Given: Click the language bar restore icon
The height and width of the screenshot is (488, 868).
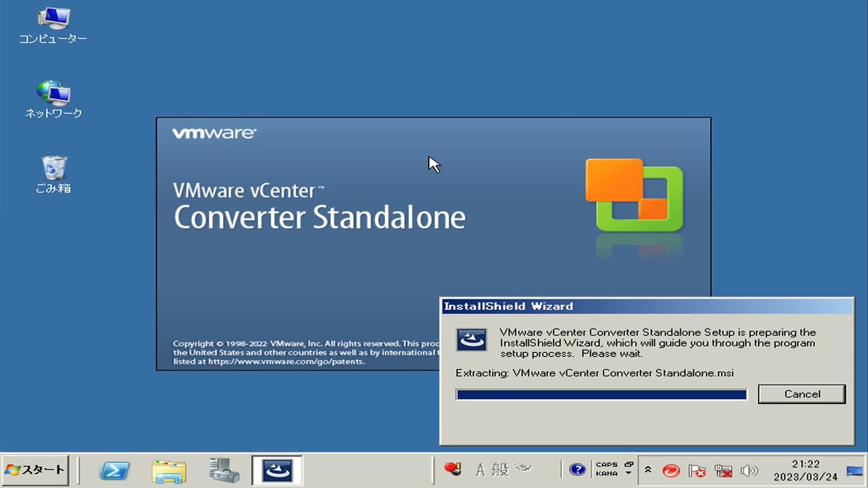Looking at the screenshot, I should pyautogui.click(x=629, y=464).
